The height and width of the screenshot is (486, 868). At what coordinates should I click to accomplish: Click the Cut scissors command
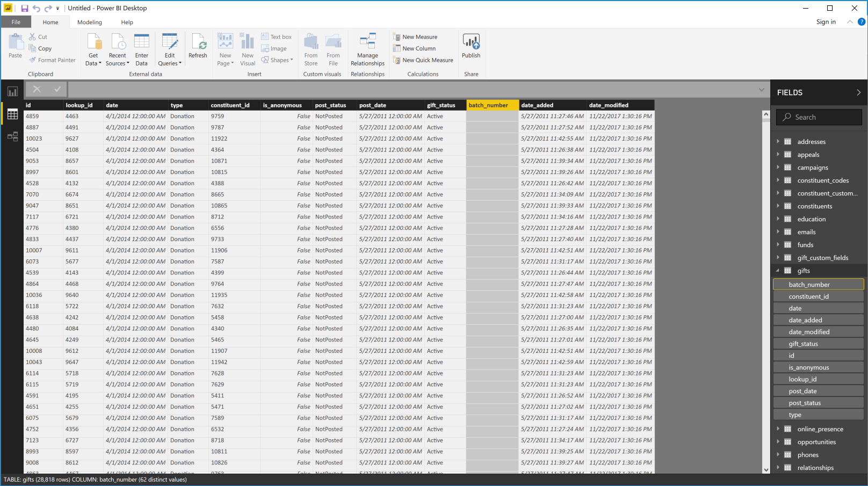coord(38,37)
